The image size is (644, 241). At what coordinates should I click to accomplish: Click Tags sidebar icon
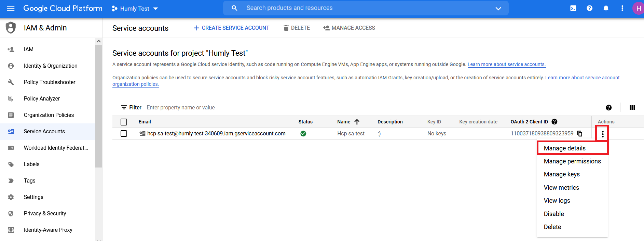coord(11,181)
